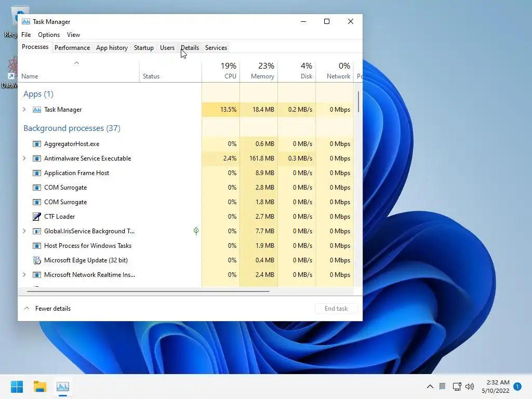Show hidden icons in system tray

[430, 387]
